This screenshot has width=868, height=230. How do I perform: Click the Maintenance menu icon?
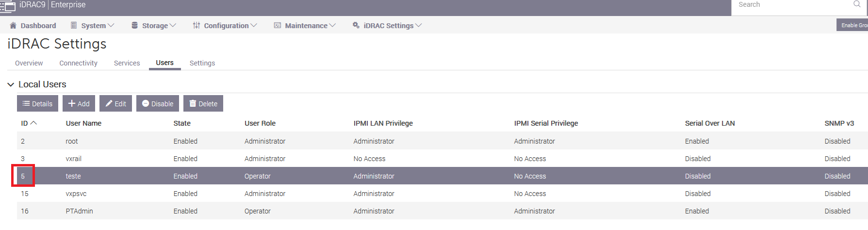[278, 26]
